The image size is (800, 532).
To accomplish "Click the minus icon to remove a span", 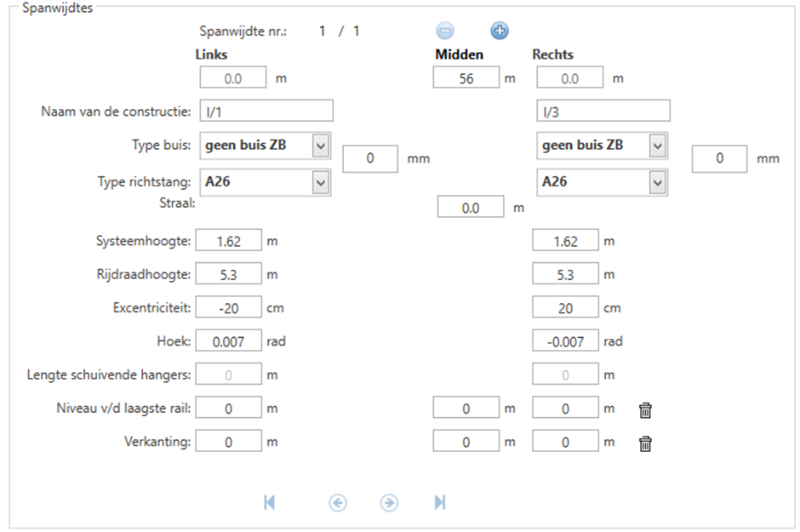I will click(x=445, y=31).
